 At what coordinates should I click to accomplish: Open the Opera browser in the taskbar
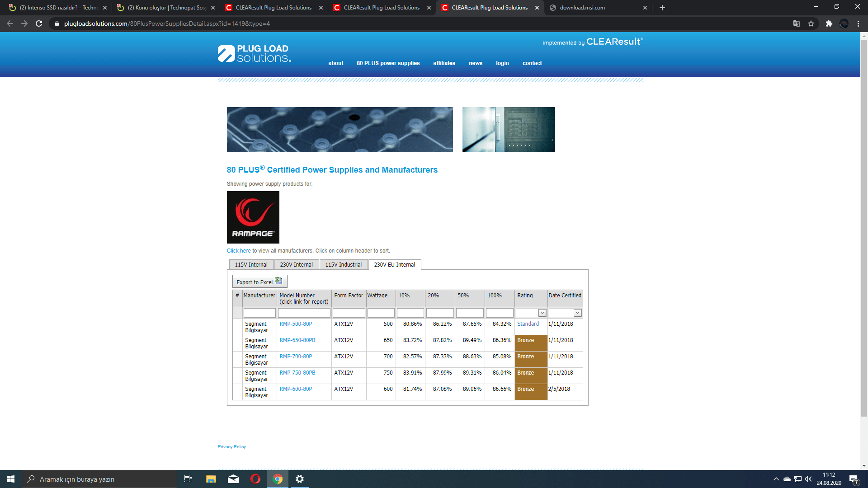tap(255, 479)
